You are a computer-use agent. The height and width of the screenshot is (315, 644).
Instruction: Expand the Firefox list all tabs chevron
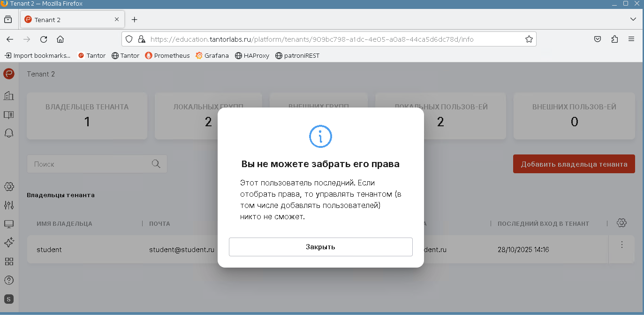pyautogui.click(x=633, y=19)
